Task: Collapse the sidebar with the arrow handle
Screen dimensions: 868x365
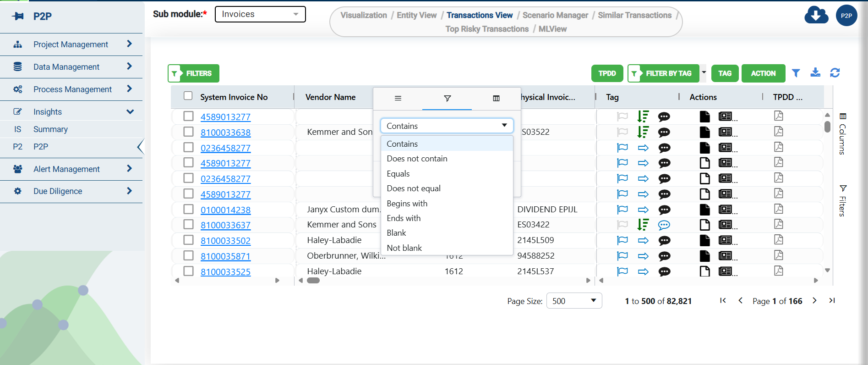Action: (x=141, y=147)
